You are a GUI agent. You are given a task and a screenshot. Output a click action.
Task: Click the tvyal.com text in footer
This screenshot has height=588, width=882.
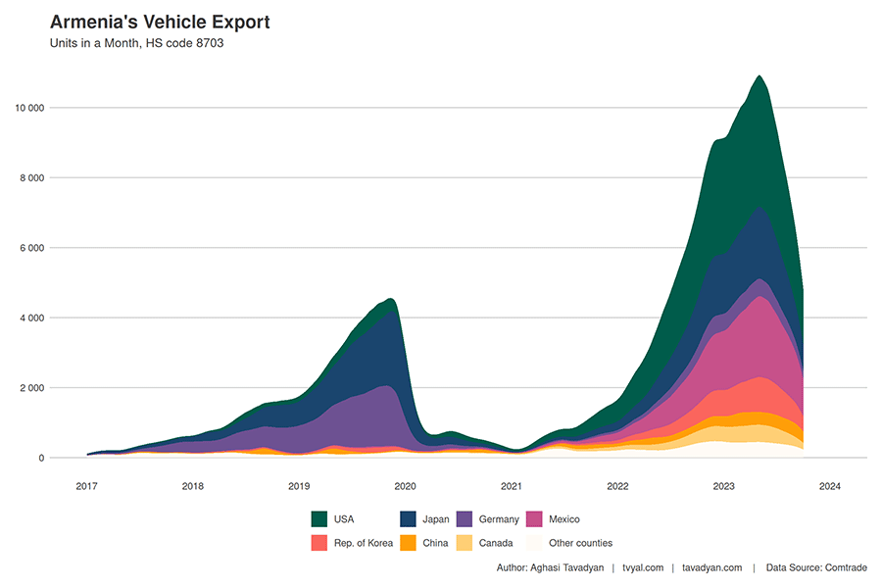pos(643,567)
